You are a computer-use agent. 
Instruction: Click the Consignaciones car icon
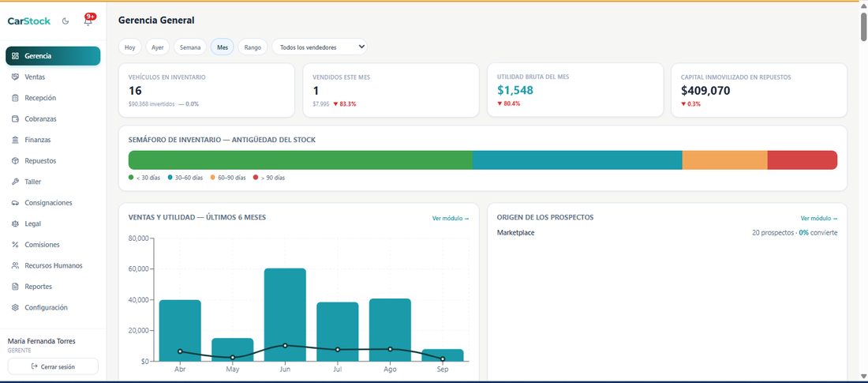[x=16, y=203]
